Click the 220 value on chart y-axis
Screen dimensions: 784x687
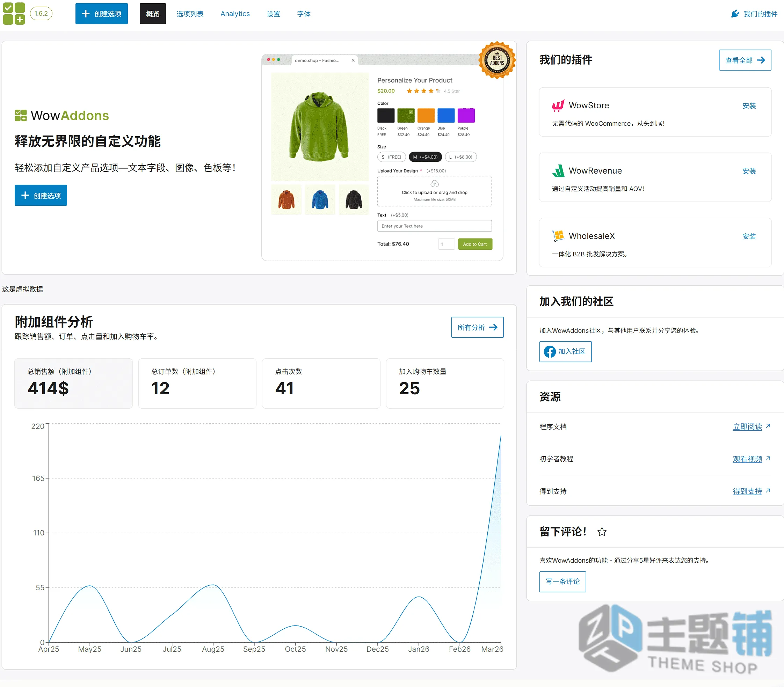[x=38, y=426]
